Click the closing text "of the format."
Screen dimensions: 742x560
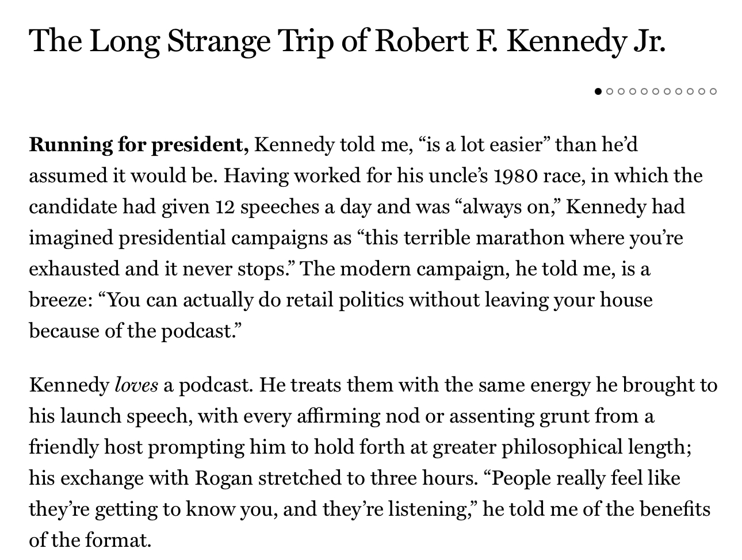click(90, 540)
